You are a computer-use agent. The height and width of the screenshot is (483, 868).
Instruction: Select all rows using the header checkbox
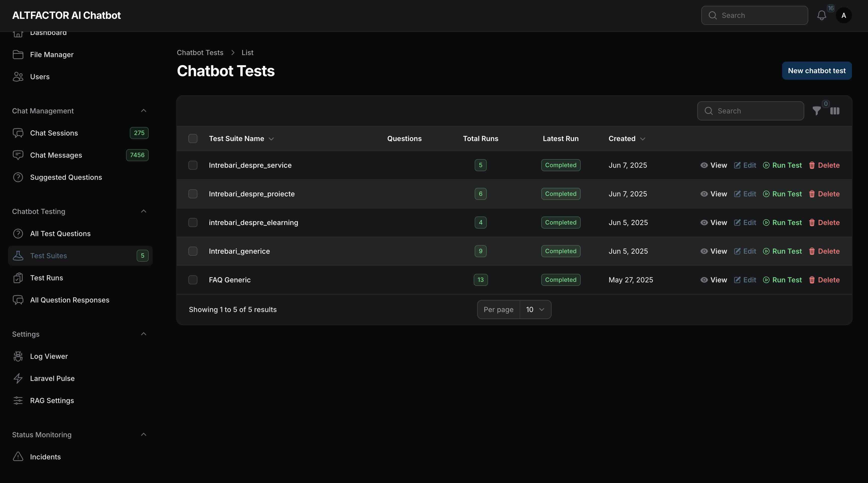click(x=193, y=138)
